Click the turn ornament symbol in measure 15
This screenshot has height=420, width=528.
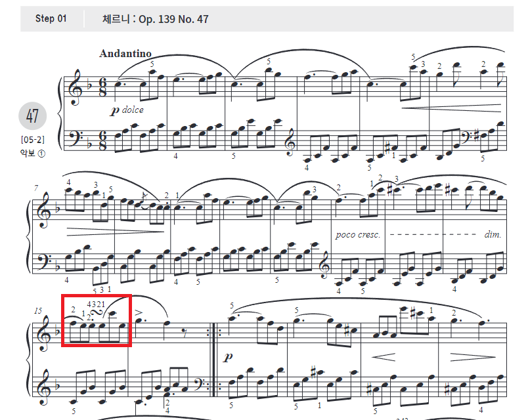click(98, 313)
